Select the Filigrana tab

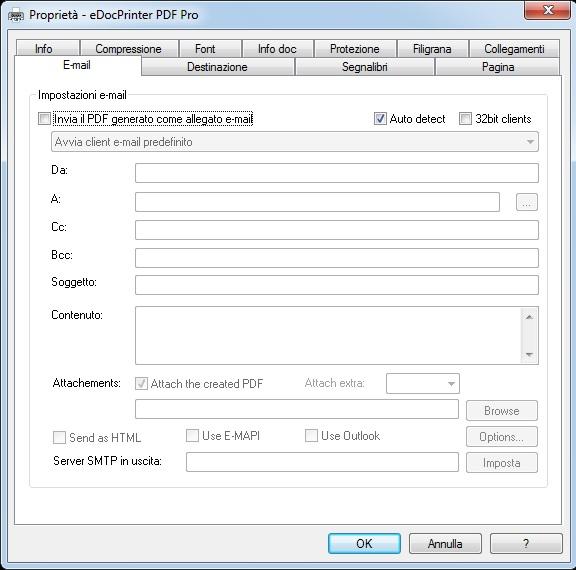tap(432, 49)
